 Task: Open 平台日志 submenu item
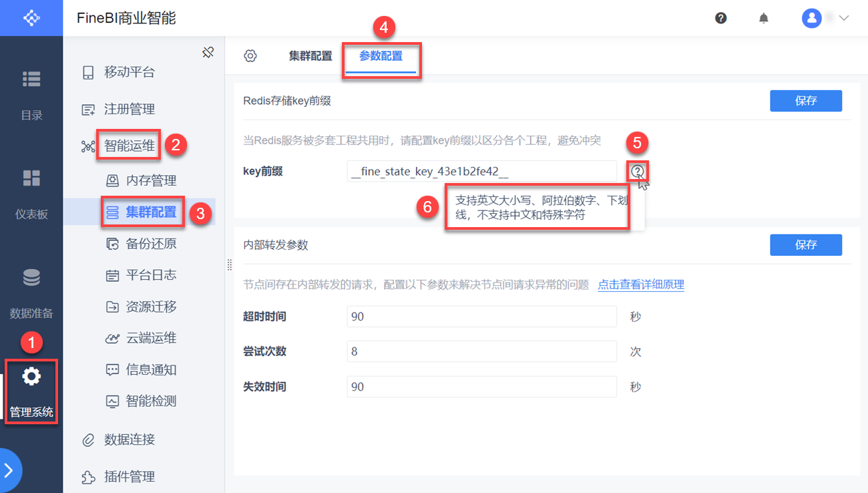click(151, 275)
